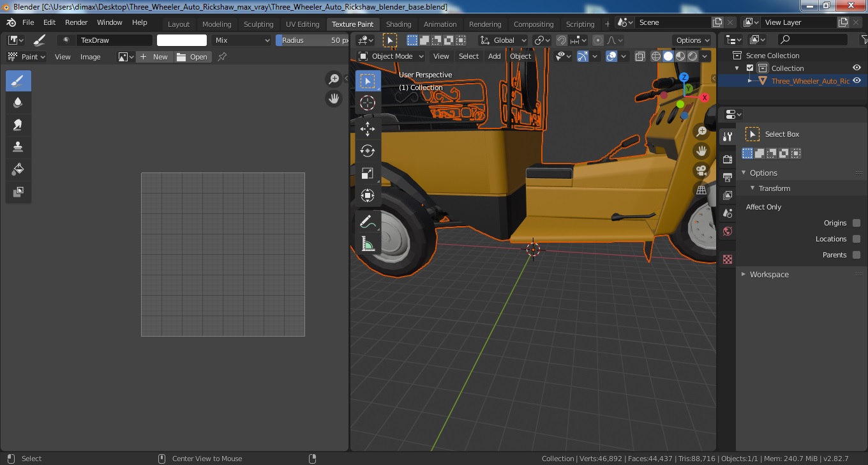Switch to the UV Editing workspace tab

[x=303, y=24]
